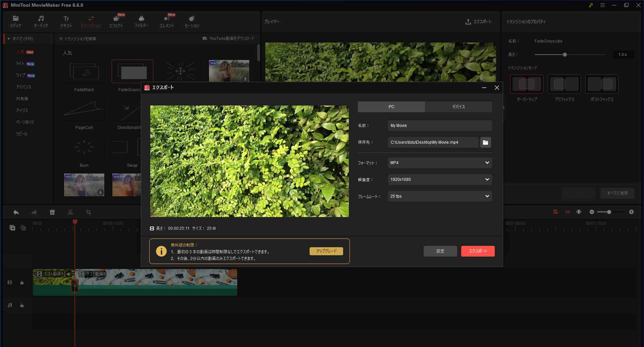Viewport: 644px width, 347px height.
Task: Select the FadeBlack transition thumbnail
Action: pyautogui.click(x=84, y=71)
